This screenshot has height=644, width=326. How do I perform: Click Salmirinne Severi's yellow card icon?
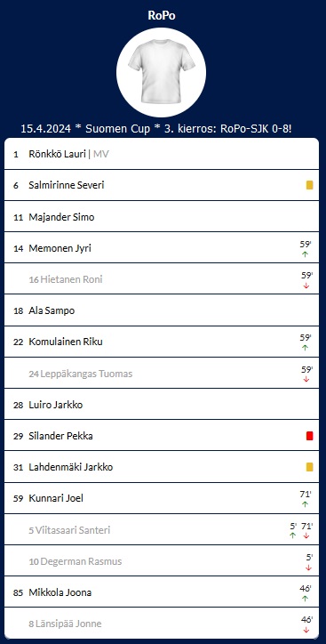pos(310,185)
